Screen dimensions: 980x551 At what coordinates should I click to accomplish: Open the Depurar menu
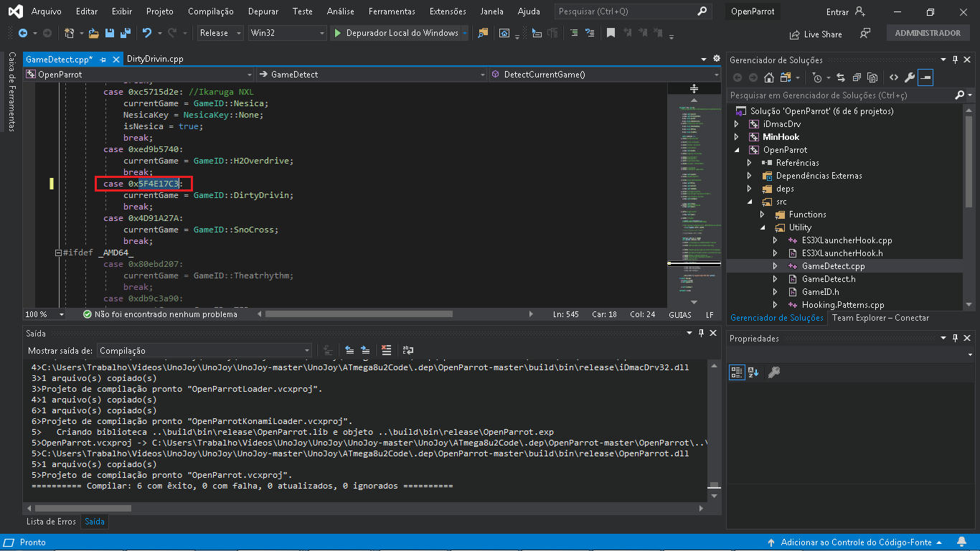(263, 11)
